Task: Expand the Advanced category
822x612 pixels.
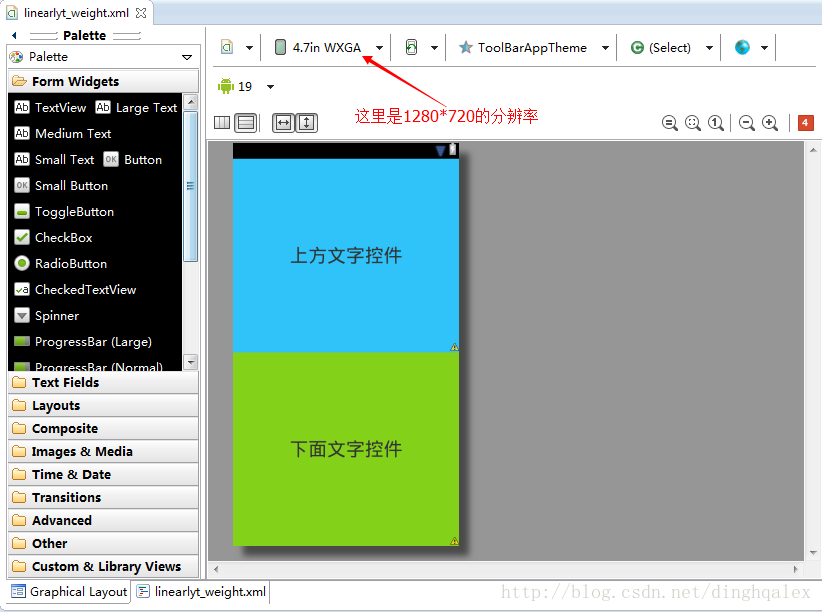Action: [103, 520]
